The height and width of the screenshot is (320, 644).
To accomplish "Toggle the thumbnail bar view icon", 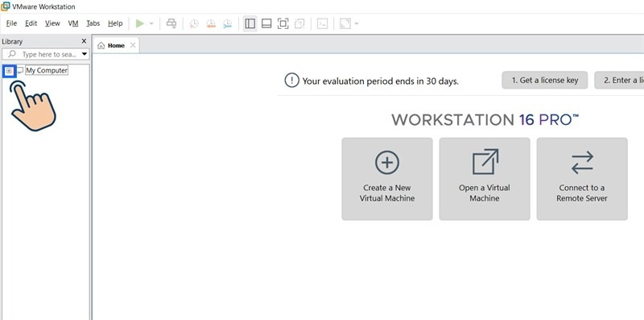I will coord(266,24).
